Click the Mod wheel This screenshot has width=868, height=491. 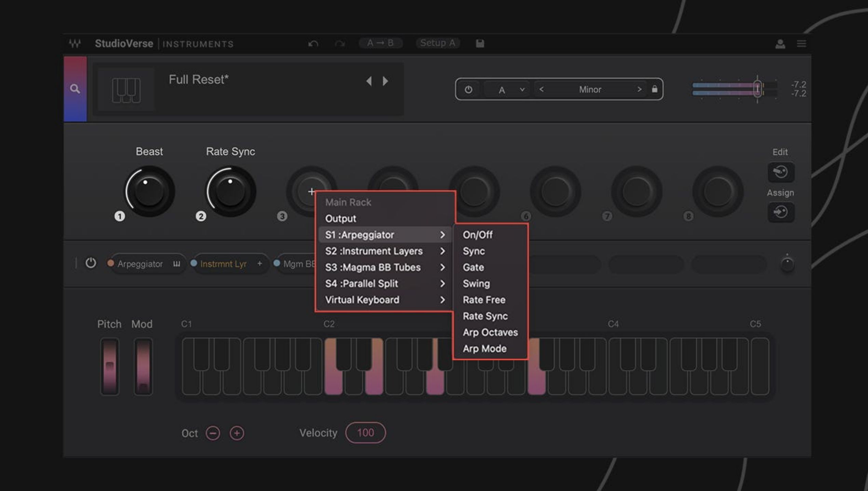[x=143, y=367]
